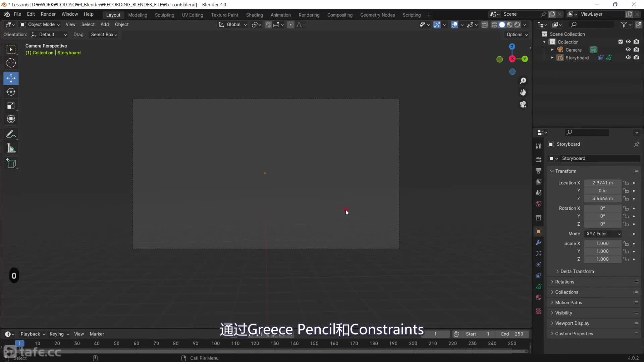This screenshot has height=362, width=644.
Task: Activate the Annotate pencil tool
Action: coord(11,134)
